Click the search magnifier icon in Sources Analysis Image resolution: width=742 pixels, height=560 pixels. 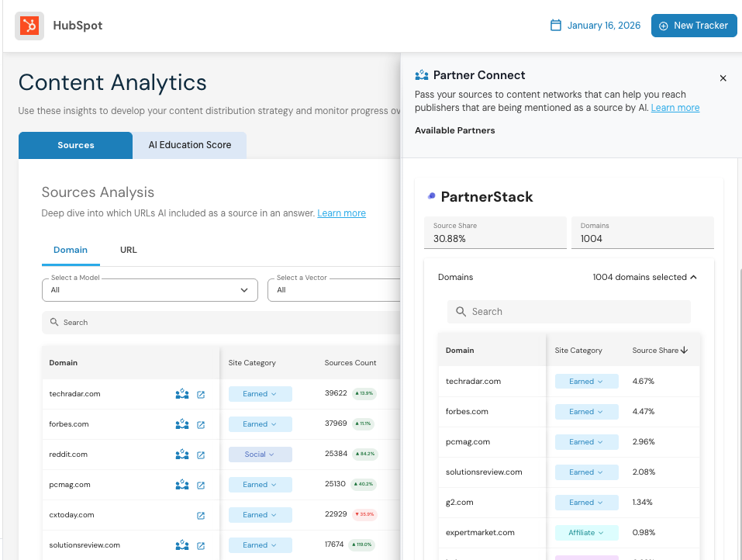pyautogui.click(x=54, y=322)
